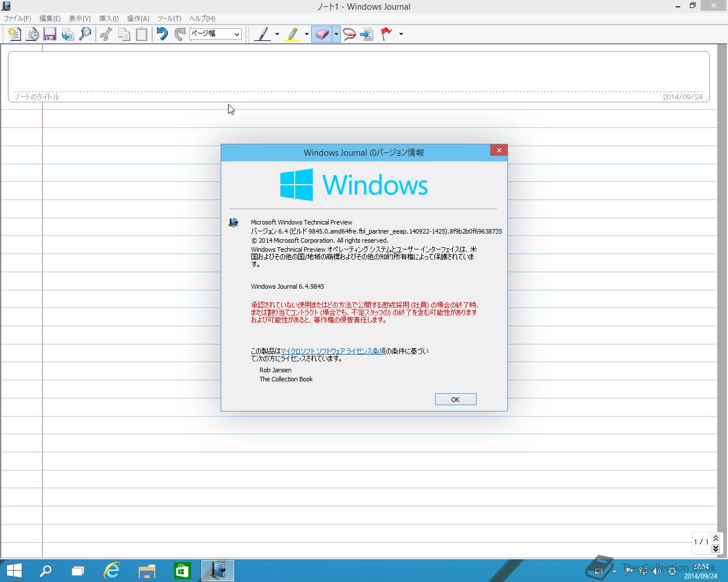Select the red Lasso selection tool
The image size is (728, 582).
[349, 34]
